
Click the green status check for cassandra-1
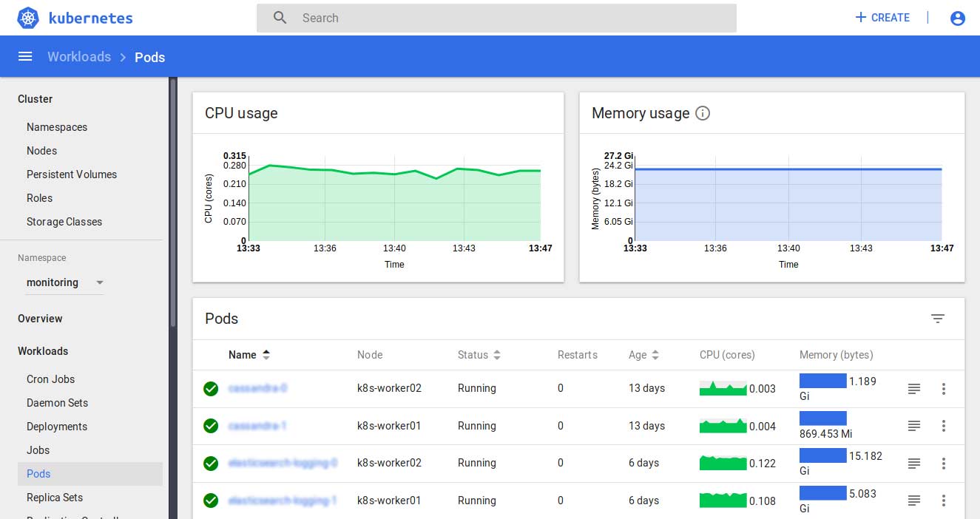[x=211, y=426]
